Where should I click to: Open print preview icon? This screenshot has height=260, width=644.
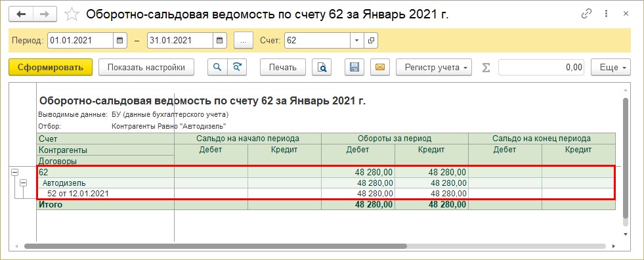(x=322, y=68)
